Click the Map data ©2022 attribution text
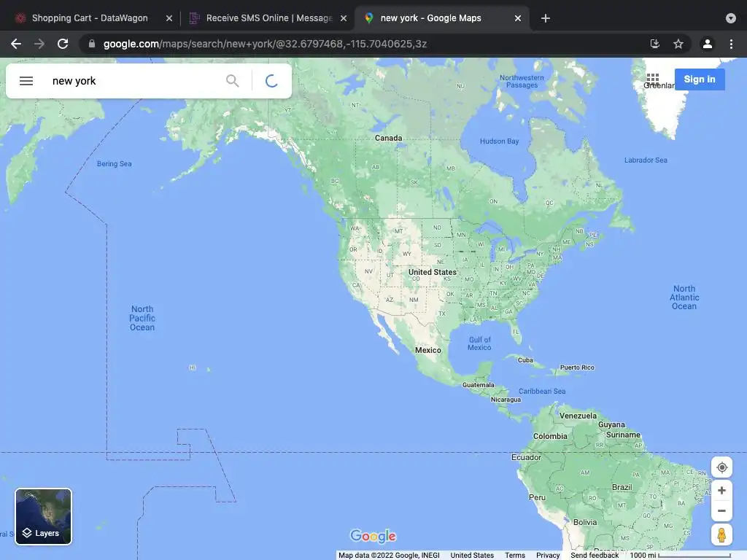 [x=389, y=555]
